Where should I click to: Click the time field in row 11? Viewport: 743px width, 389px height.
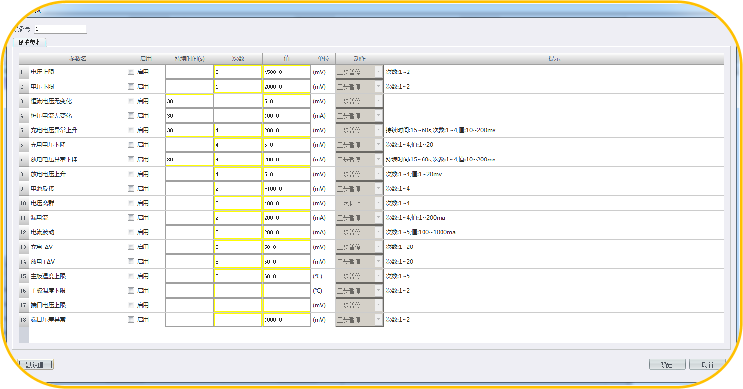190,218
